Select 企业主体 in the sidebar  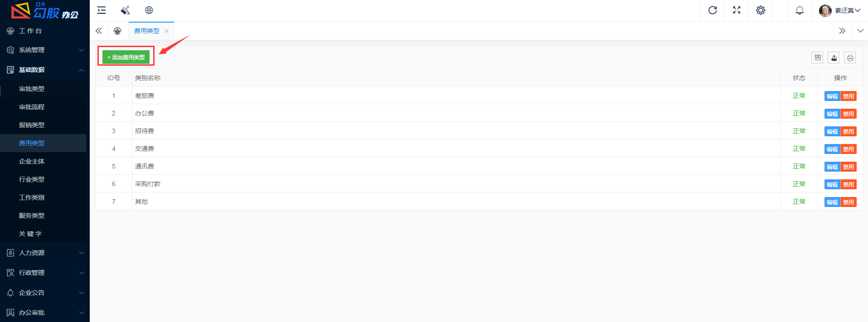pos(32,161)
